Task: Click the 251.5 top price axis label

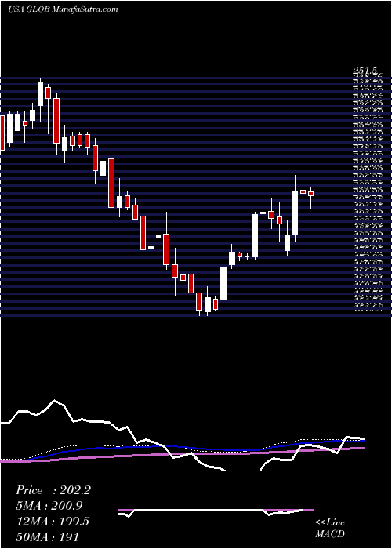Action: (x=366, y=71)
